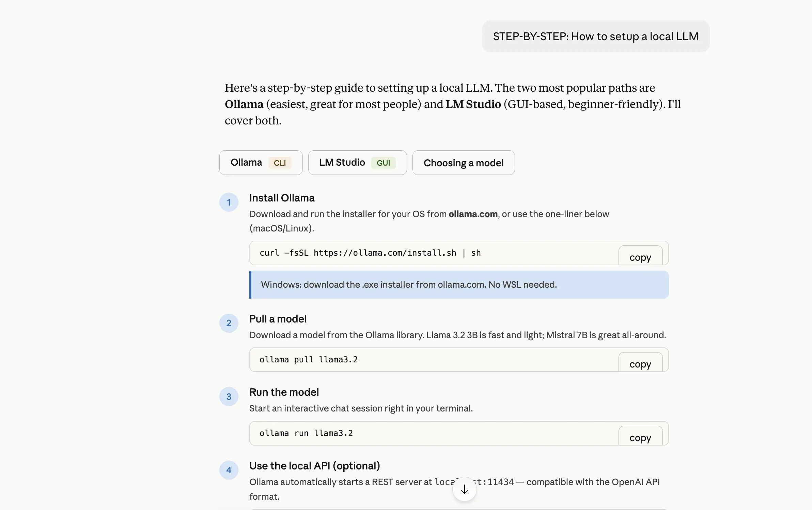Click the Pull a model heading
Image resolution: width=812 pixels, height=510 pixels.
tap(278, 318)
